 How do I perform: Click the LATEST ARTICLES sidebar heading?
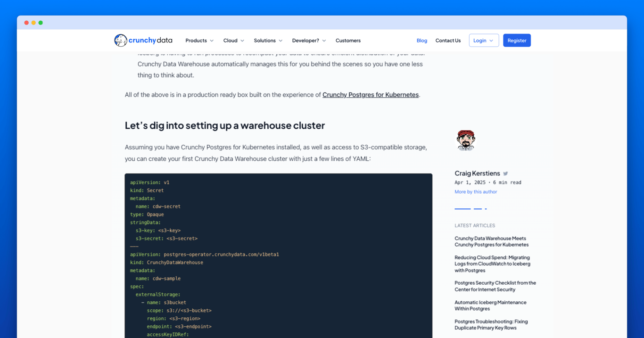(x=475, y=226)
